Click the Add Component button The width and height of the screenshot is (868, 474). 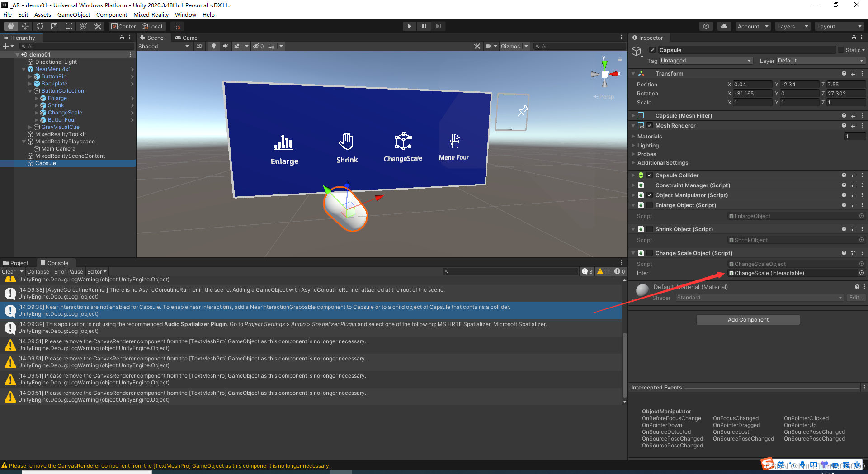click(748, 320)
